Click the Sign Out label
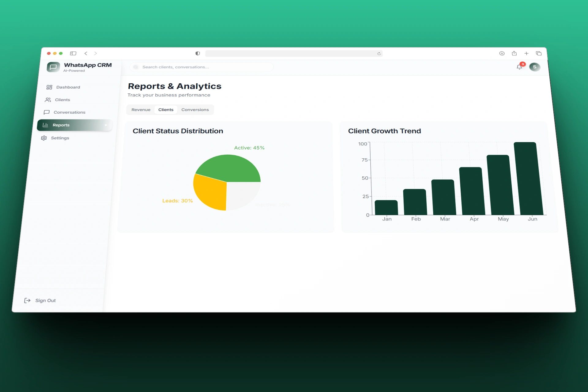588x392 pixels. click(45, 300)
